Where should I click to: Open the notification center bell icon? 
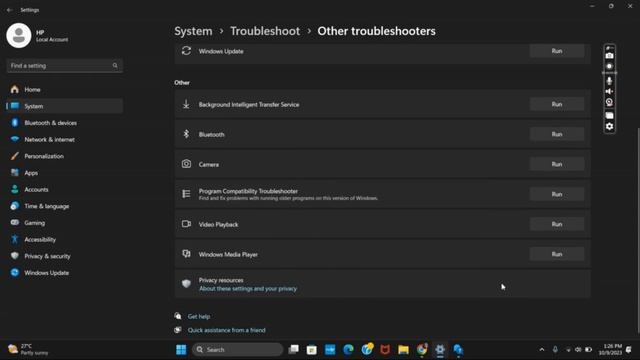(629, 349)
